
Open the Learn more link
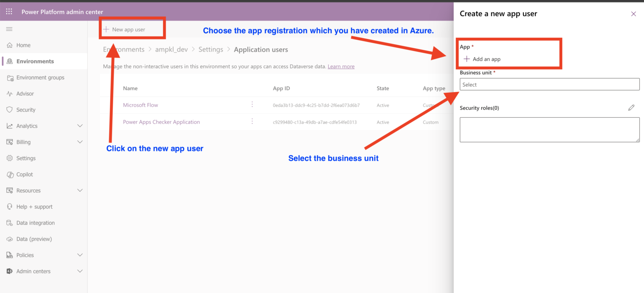[x=341, y=66]
